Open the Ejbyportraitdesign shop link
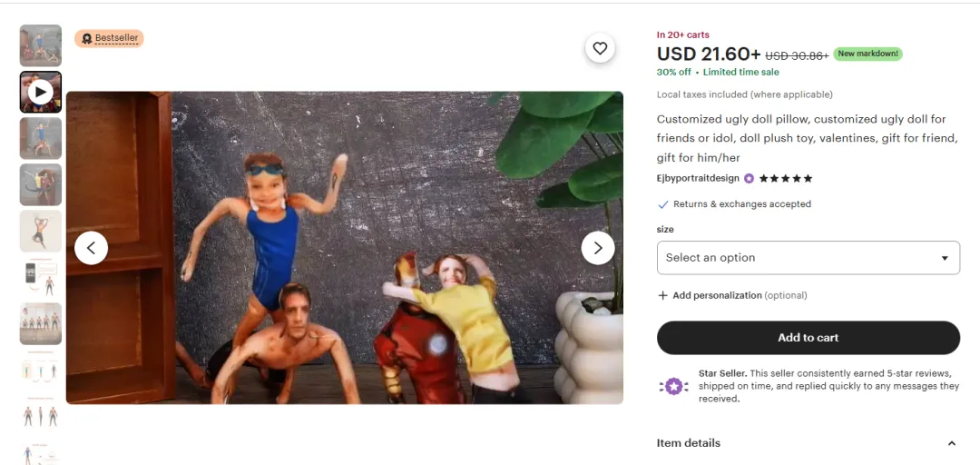Viewport: 980px width, 465px height. [698, 179]
